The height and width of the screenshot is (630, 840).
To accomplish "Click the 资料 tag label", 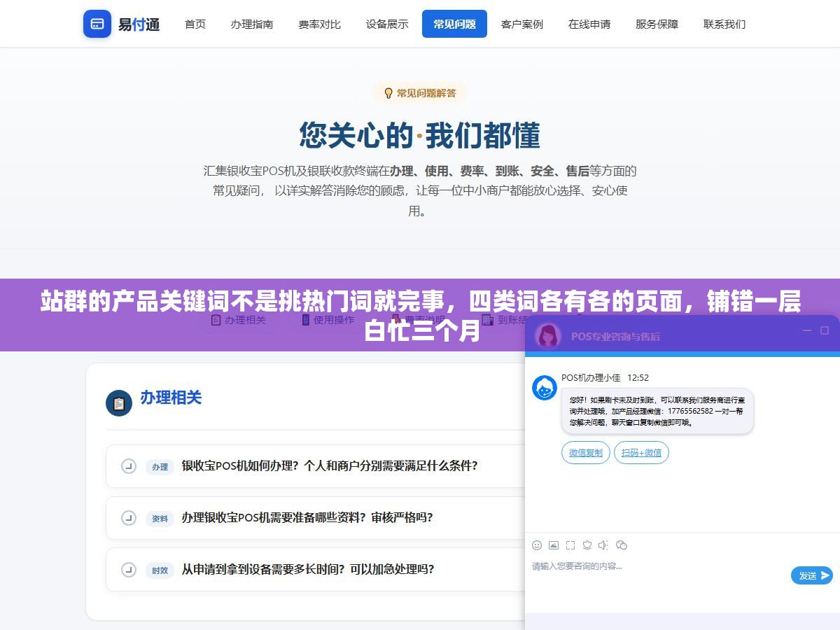I will 160,519.
